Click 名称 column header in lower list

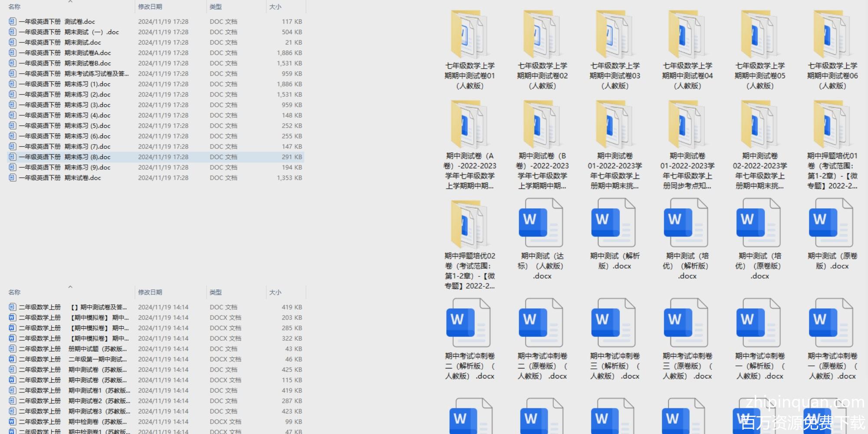tap(15, 293)
